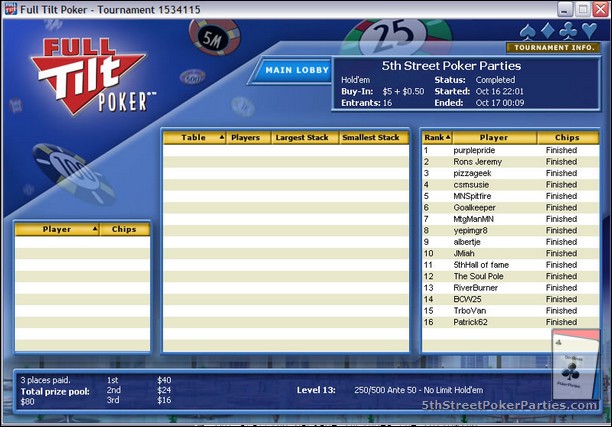The height and width of the screenshot is (427, 612).
Task: Open the Tournament Info tab
Action: pos(553,48)
